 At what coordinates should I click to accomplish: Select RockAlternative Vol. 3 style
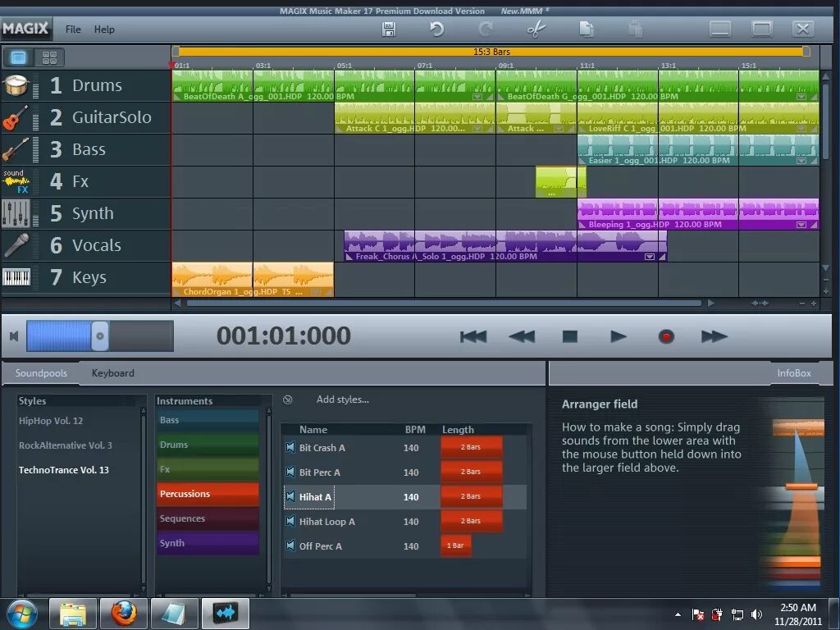[66, 445]
